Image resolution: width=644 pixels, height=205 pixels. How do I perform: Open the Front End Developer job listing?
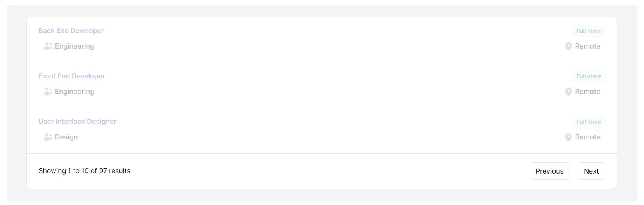coord(72,76)
